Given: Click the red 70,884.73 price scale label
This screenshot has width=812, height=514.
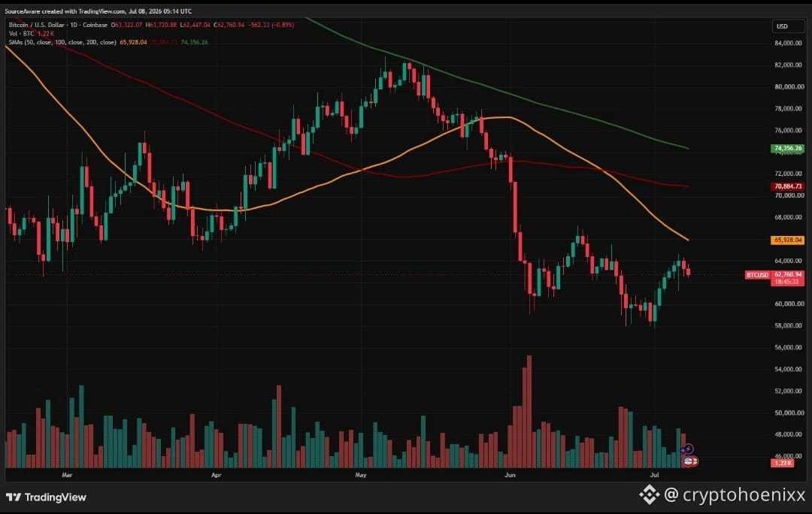Looking at the screenshot, I should [x=788, y=186].
